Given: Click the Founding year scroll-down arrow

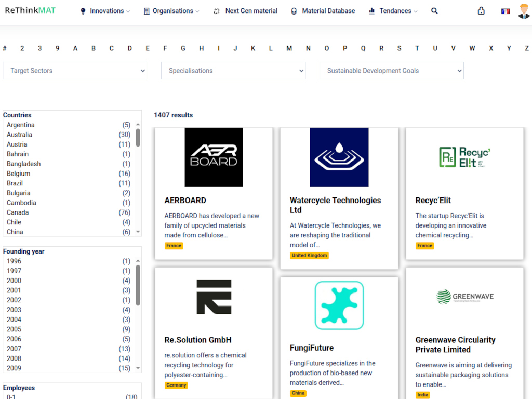Looking at the screenshot, I should [x=138, y=368].
